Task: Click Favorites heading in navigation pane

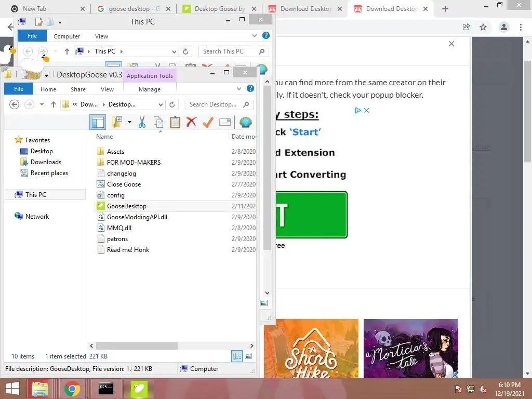Action: point(37,140)
